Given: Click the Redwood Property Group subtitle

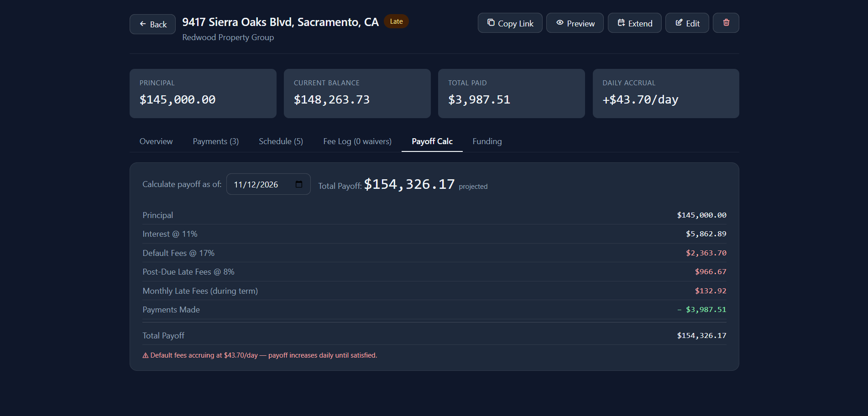Looking at the screenshot, I should (228, 37).
